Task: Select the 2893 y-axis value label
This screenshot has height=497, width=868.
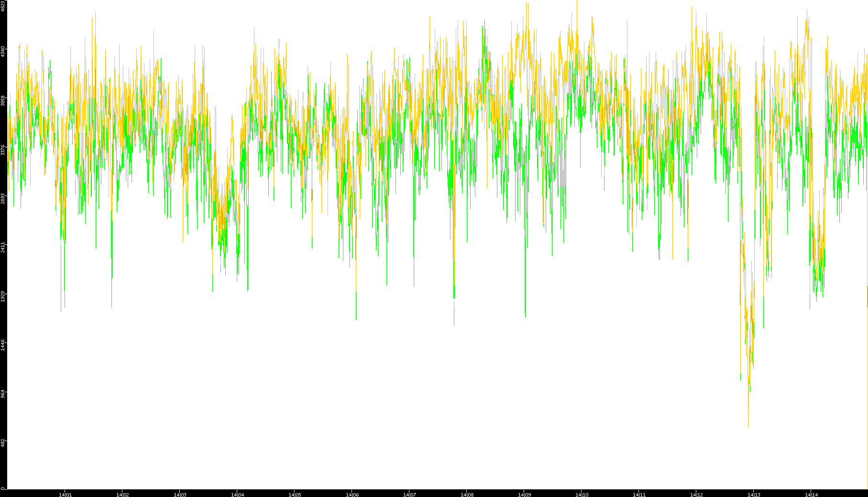Action: click(x=3, y=199)
